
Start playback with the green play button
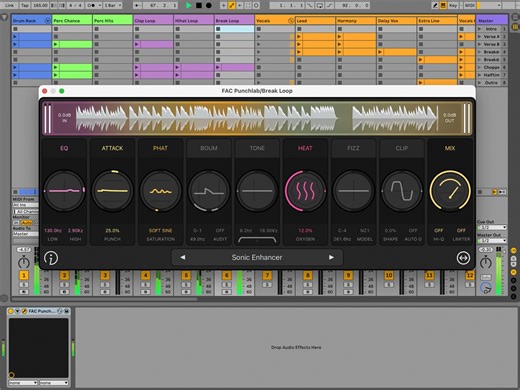pos(188,5)
